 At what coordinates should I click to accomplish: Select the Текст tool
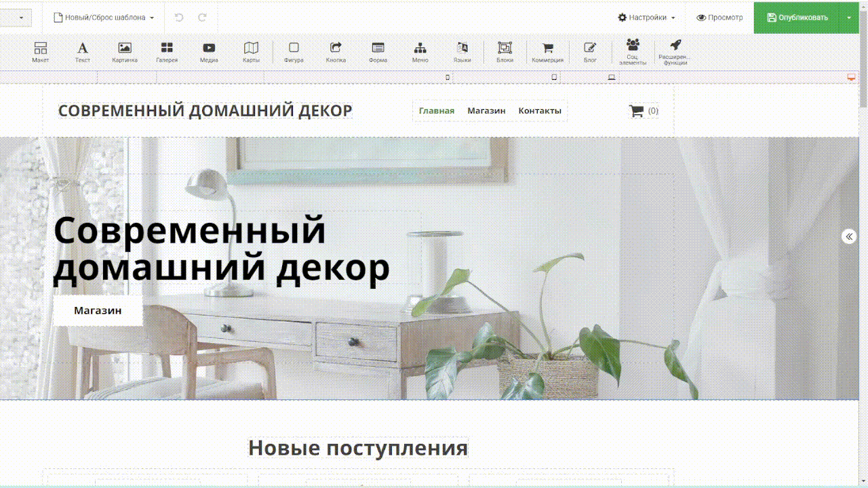(x=83, y=52)
